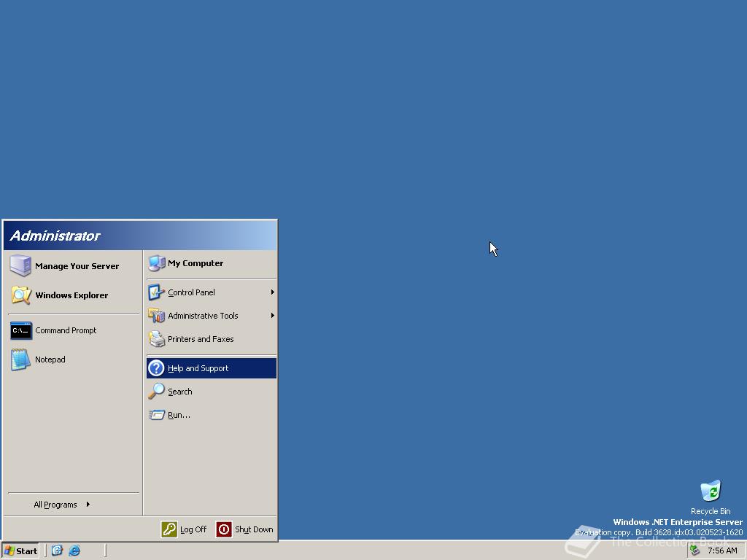Image resolution: width=747 pixels, height=560 pixels.
Task: Open the Administrative Tools icon
Action: [x=156, y=315]
